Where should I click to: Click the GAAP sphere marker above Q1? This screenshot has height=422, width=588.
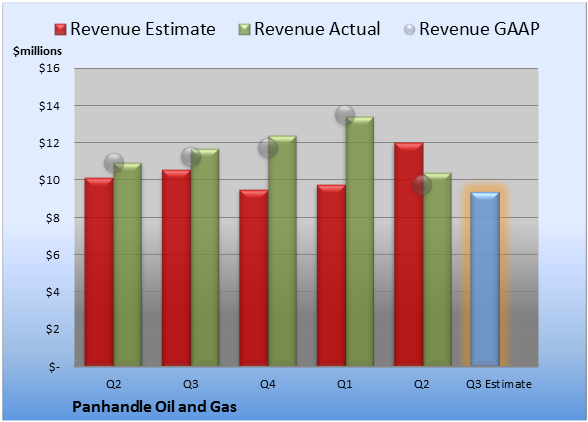coord(345,115)
